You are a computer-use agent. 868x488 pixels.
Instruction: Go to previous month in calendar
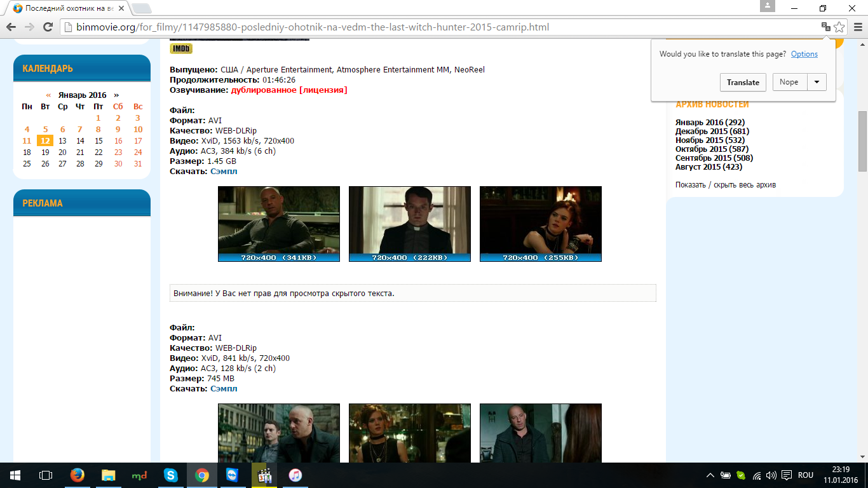[48, 95]
